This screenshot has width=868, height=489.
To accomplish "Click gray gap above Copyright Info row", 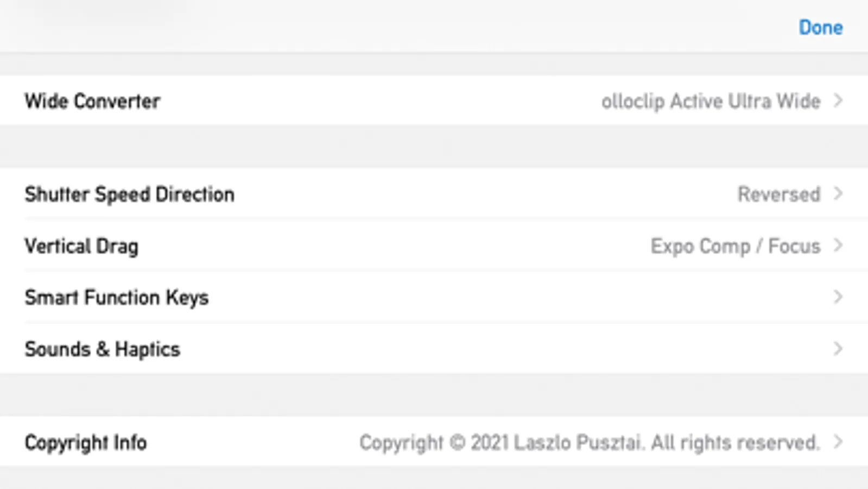I will tap(434, 395).
